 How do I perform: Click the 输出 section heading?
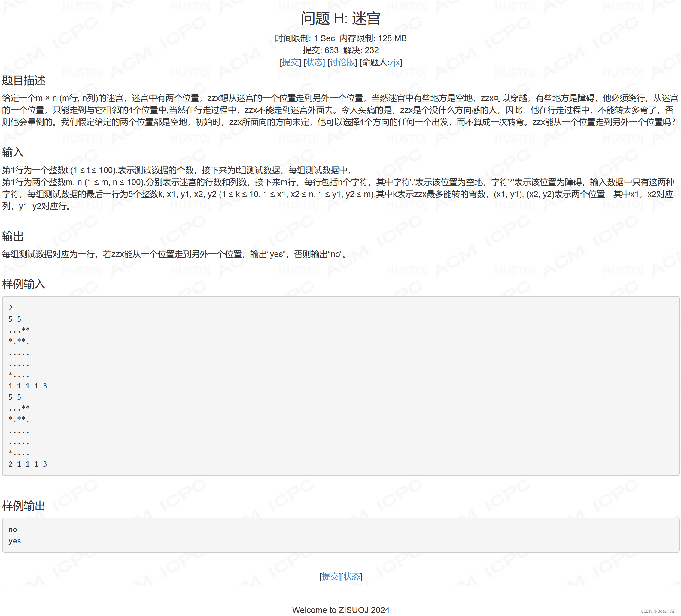pyautogui.click(x=13, y=236)
